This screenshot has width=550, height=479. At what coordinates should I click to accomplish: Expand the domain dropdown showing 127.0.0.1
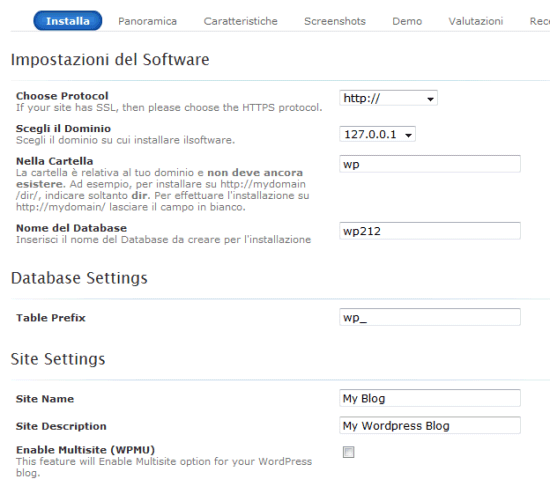click(x=377, y=134)
